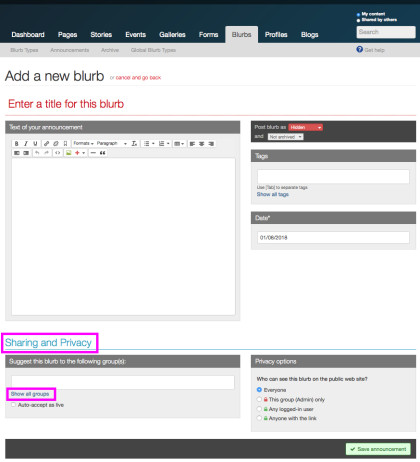Expand the red plus insert arrow
The height and width of the screenshot is (462, 420).
(x=83, y=153)
